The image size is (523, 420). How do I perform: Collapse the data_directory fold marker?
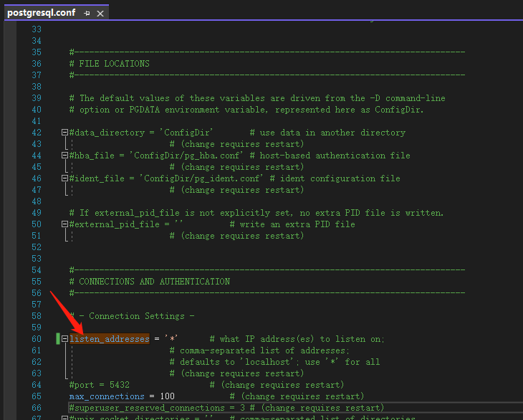point(64,133)
